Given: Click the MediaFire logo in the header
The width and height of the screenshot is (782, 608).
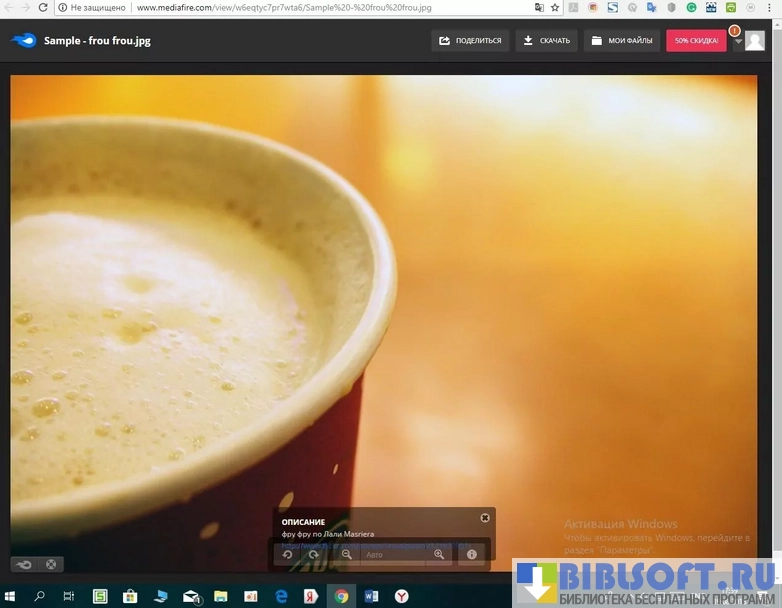Looking at the screenshot, I should pyautogui.click(x=23, y=41).
